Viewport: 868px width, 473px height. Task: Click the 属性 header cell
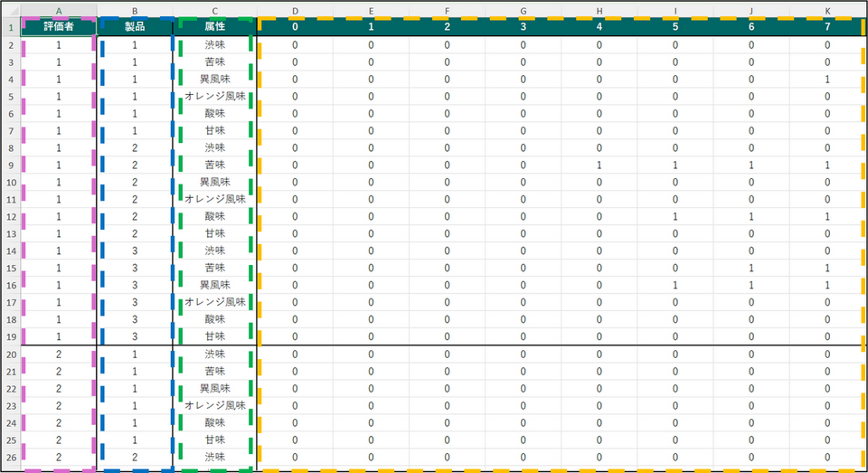pyautogui.click(x=215, y=26)
